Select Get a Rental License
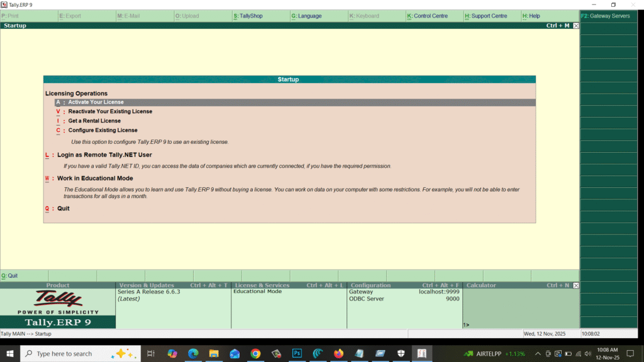Image resolution: width=644 pixels, height=362 pixels. coord(94,121)
